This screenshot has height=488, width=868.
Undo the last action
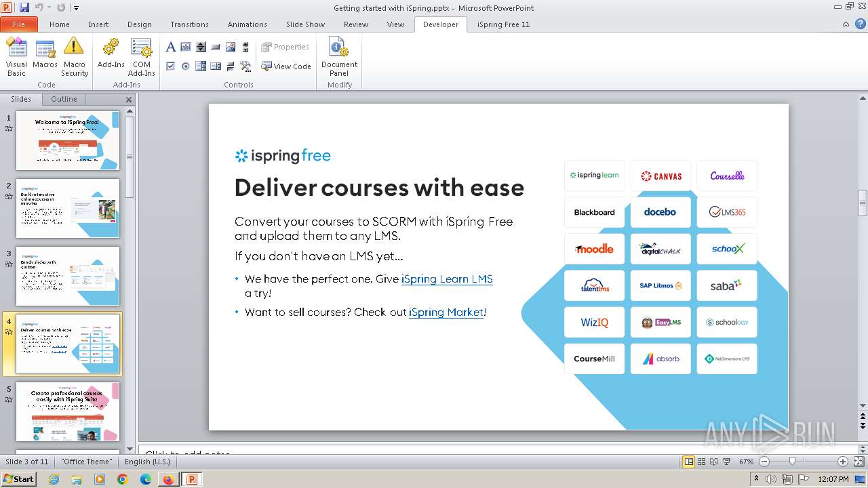click(x=39, y=7)
